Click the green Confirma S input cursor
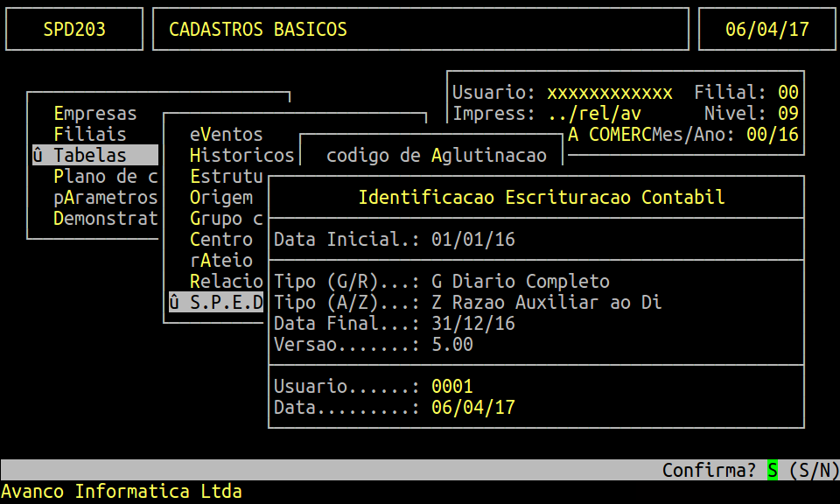 click(773, 471)
